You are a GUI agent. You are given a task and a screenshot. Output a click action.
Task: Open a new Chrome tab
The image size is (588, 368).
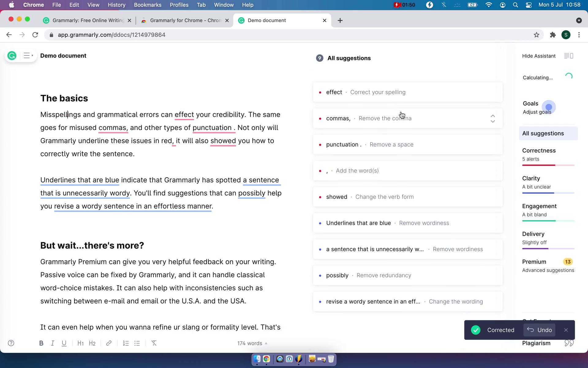340,21
